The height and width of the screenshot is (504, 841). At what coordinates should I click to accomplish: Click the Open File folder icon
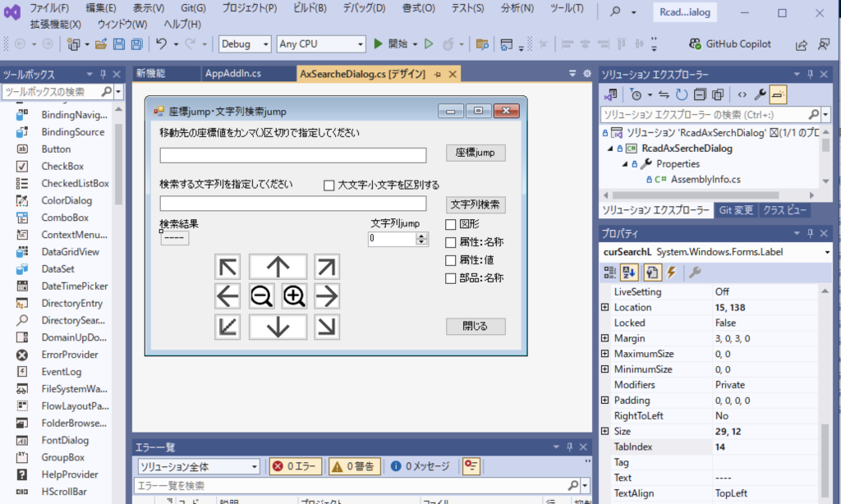pos(101,44)
